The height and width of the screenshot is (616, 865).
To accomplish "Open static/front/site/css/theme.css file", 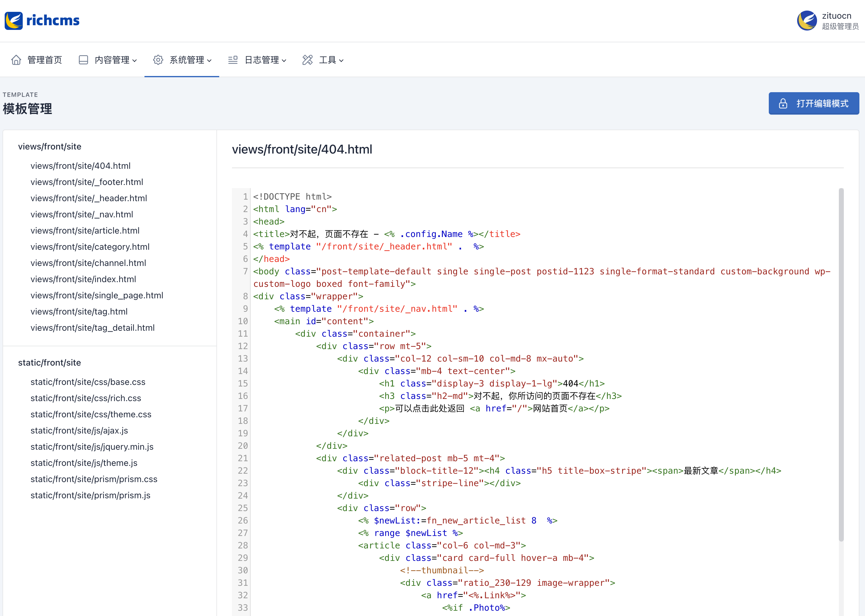I will (x=91, y=414).
